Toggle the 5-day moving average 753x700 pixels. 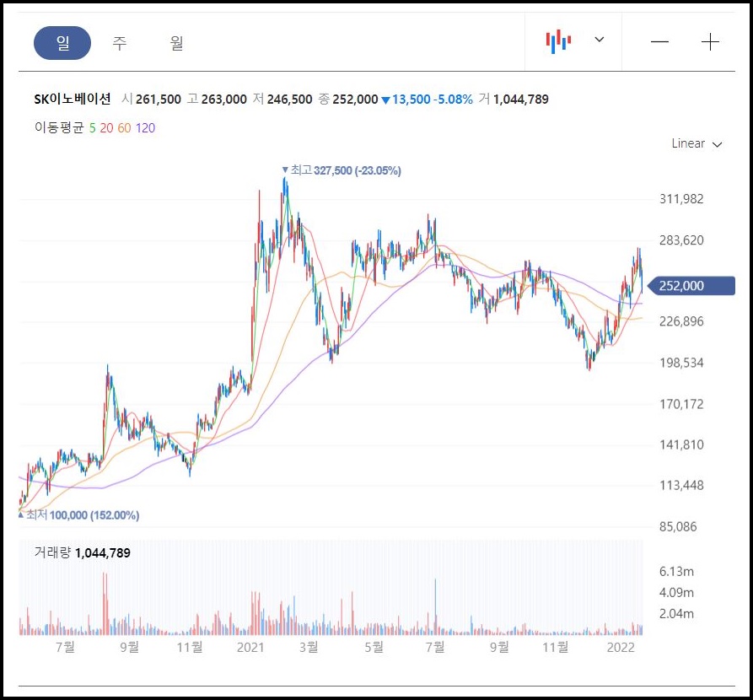[x=92, y=128]
